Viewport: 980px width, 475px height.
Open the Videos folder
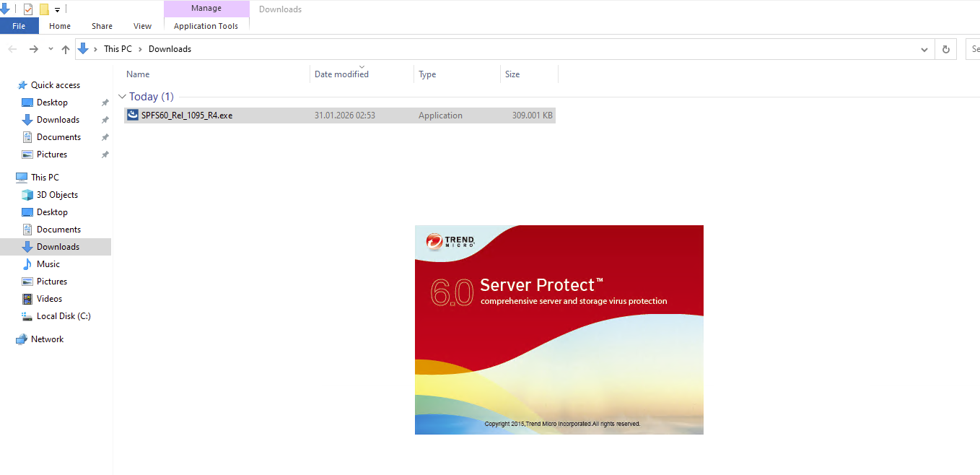(x=49, y=299)
